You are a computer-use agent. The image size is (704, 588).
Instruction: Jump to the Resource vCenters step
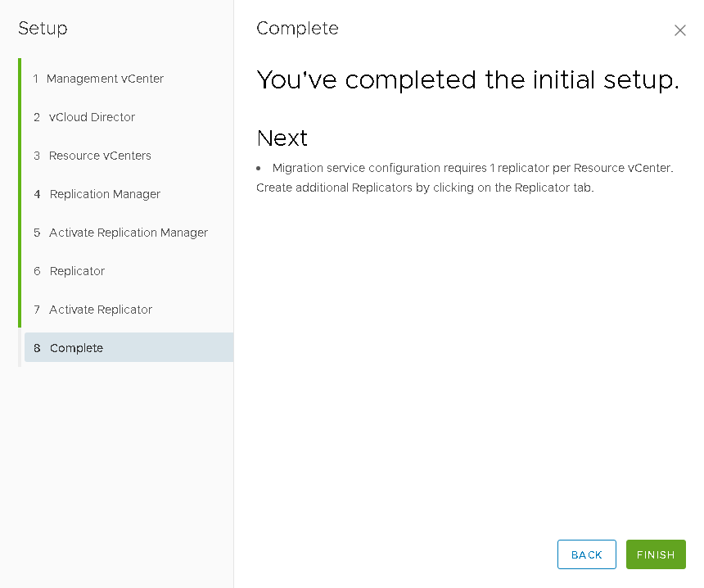(100, 156)
